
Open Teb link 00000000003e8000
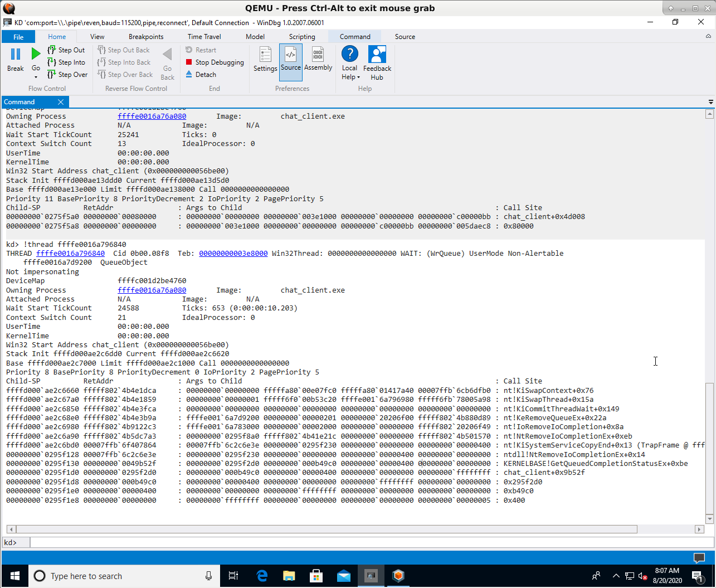pyautogui.click(x=233, y=254)
